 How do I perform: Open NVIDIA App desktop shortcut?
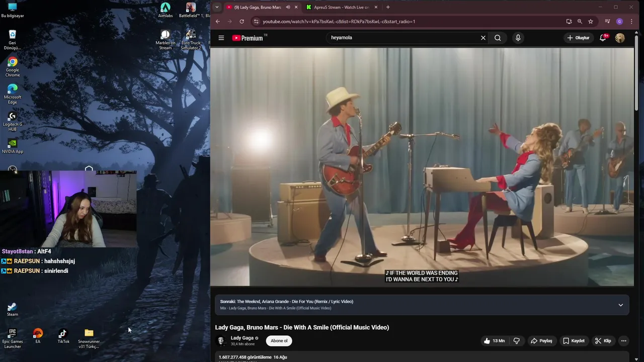(x=13, y=146)
